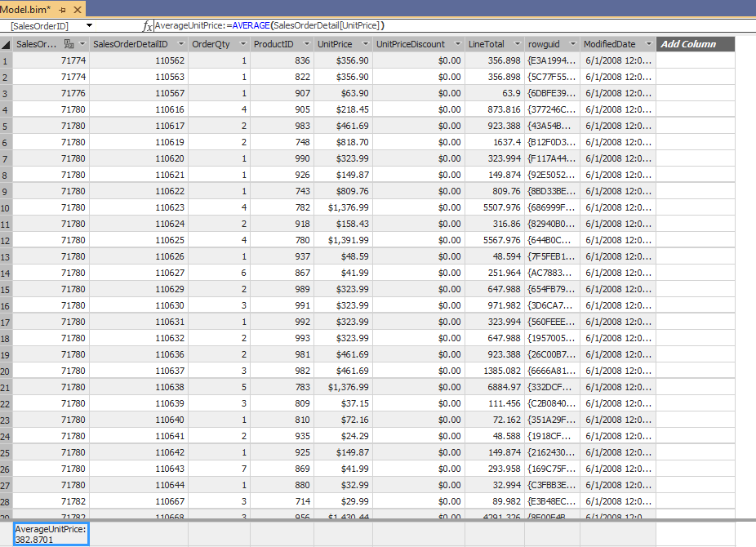Click SalesOrderDetailID cell 110631
The height and width of the screenshot is (547, 756).
[139, 322]
